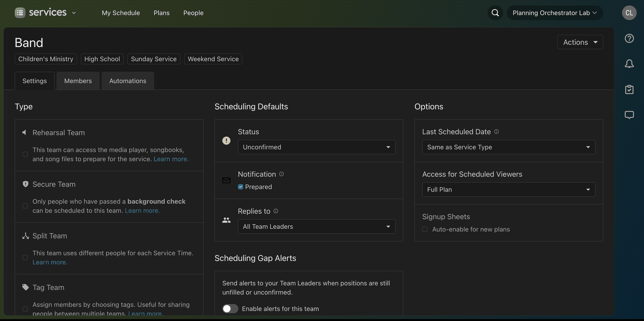The width and height of the screenshot is (644, 321).
Task: Open the Plans menu item
Action: (x=161, y=13)
